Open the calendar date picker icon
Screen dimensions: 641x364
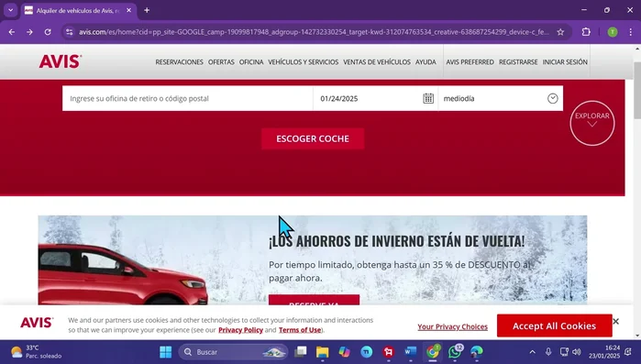[x=428, y=98]
